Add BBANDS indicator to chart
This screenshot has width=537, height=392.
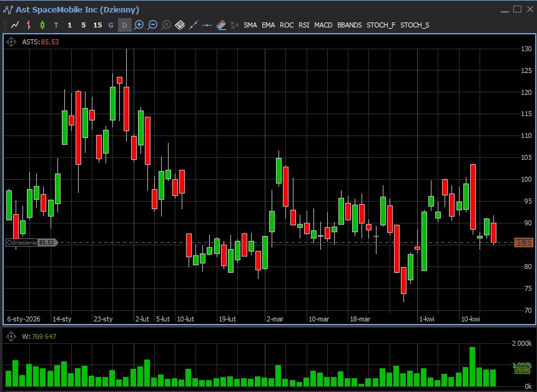(349, 25)
